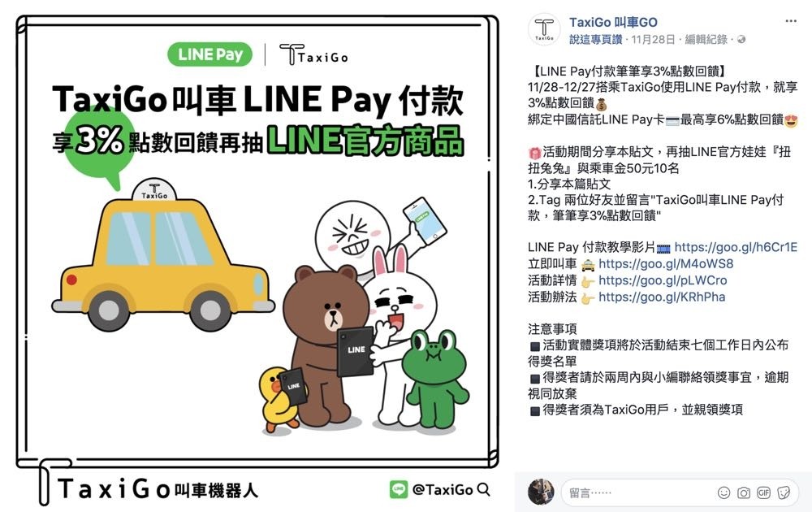View the 編輯紀錄 edit history
The width and height of the screenshot is (812, 512).
coord(706,39)
